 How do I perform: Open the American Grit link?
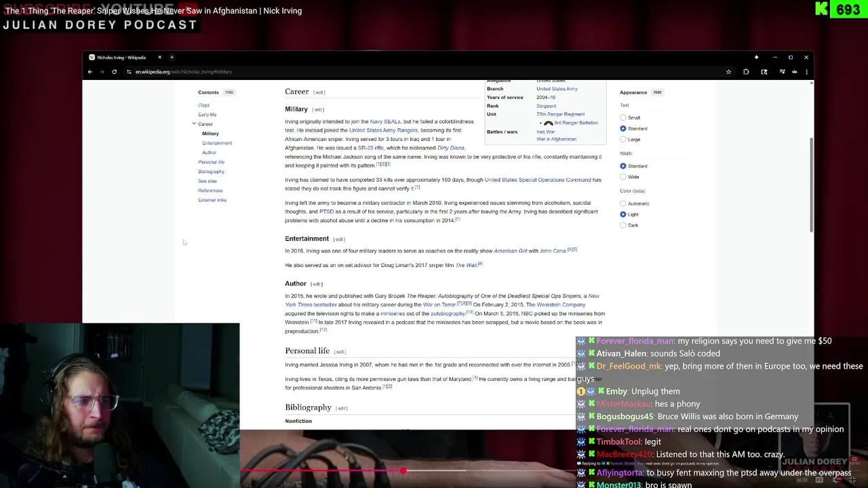511,251
